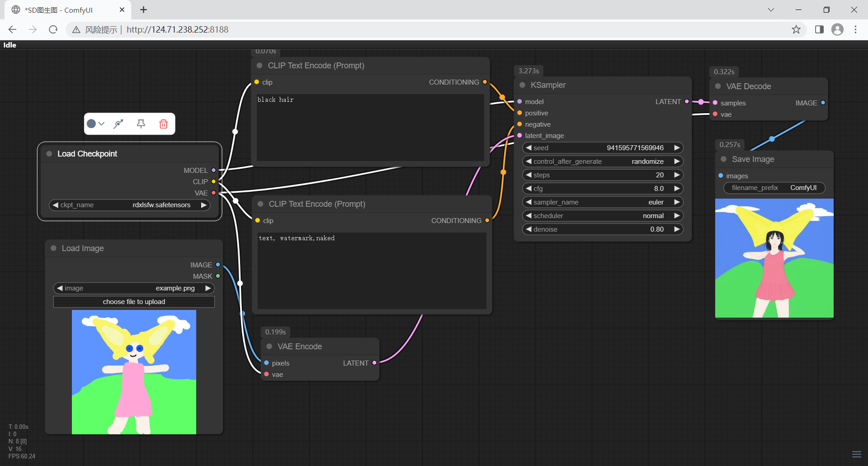Collapse the Save Image node via its title dot
This screenshot has width=868, height=466.
[x=723, y=159]
